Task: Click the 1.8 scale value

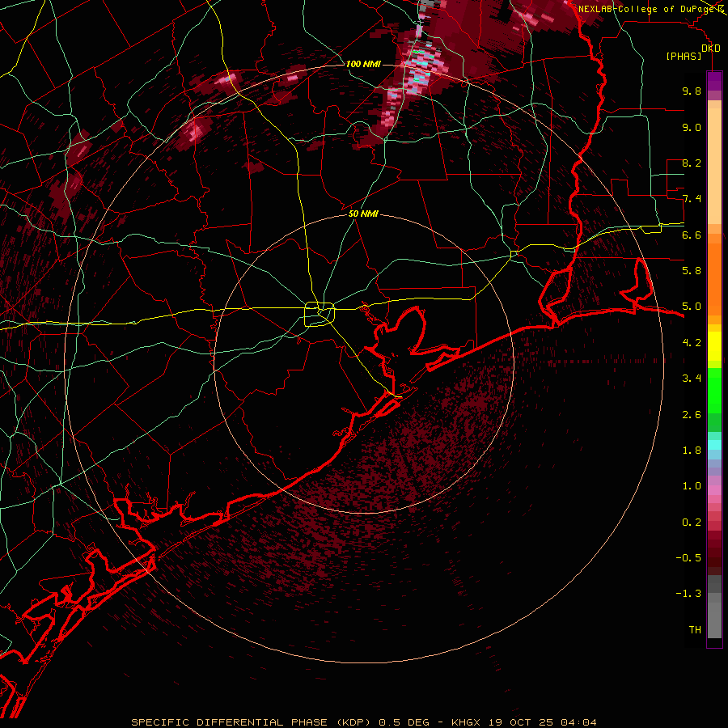Action: (692, 451)
